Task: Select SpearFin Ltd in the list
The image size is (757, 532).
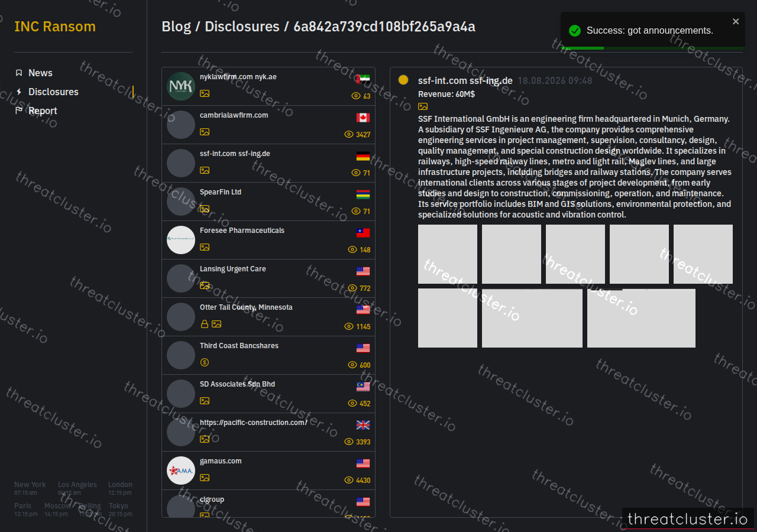Action: (x=268, y=202)
